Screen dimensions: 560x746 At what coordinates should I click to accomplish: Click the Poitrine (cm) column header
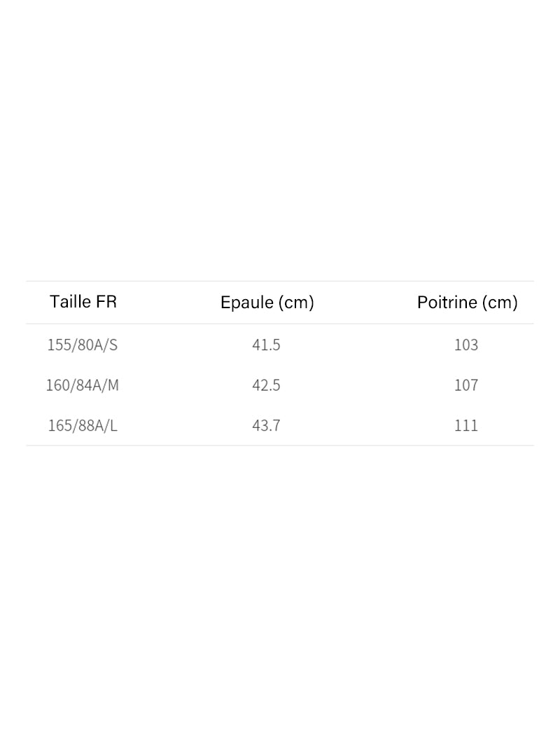pos(467,303)
